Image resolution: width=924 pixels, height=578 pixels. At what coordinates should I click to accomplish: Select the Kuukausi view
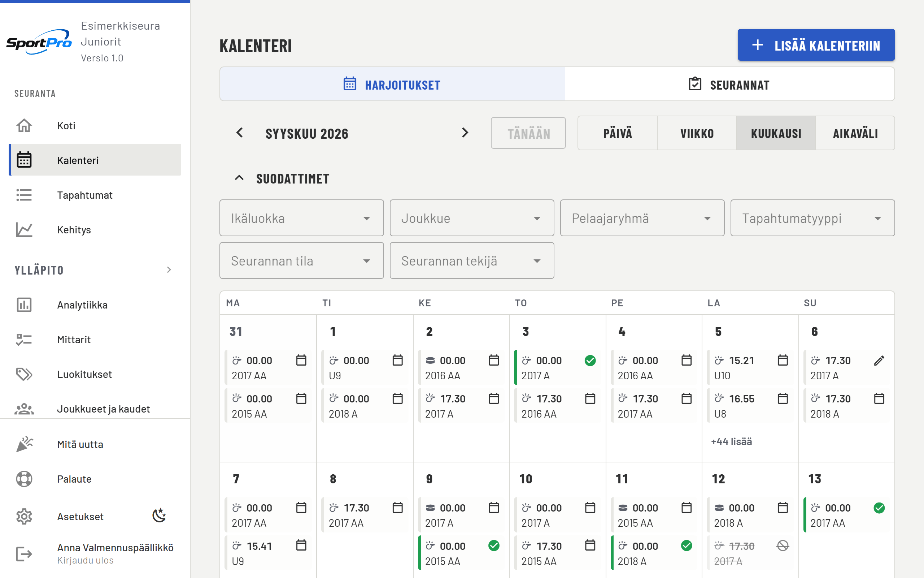click(x=776, y=133)
